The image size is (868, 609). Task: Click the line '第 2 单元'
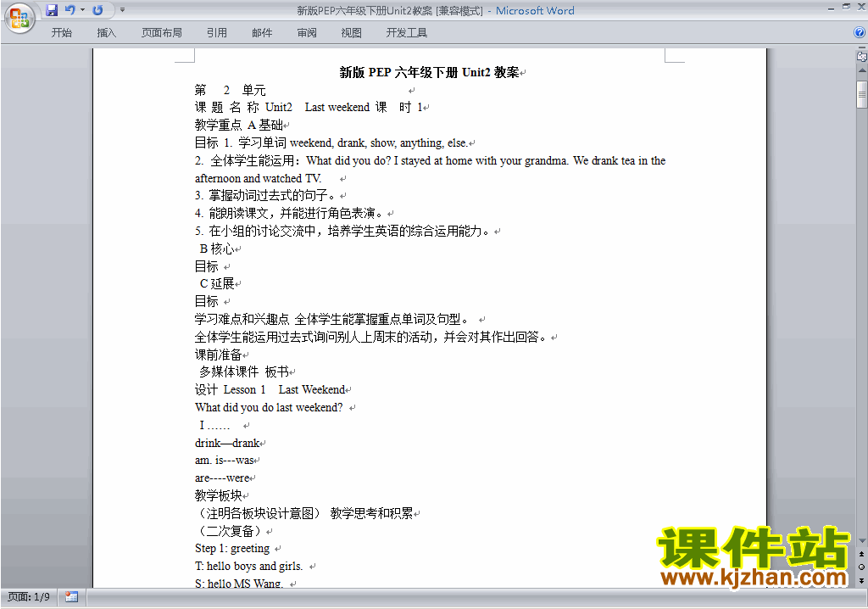pos(231,90)
